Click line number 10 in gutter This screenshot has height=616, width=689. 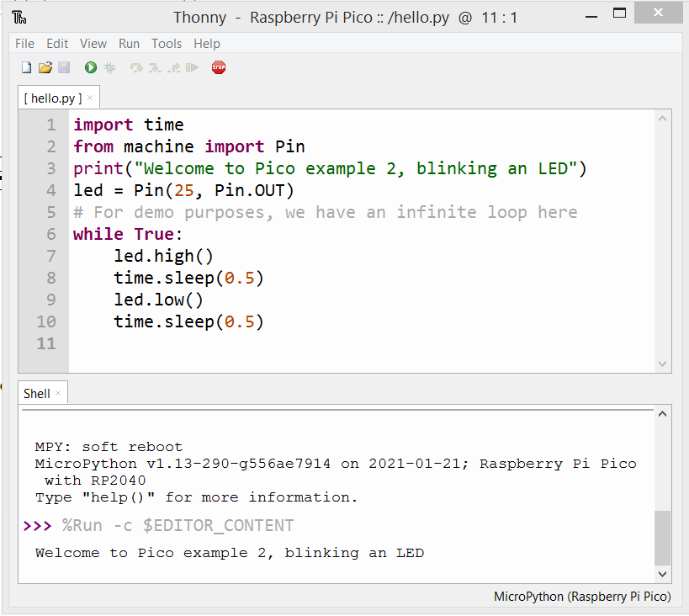(46, 321)
